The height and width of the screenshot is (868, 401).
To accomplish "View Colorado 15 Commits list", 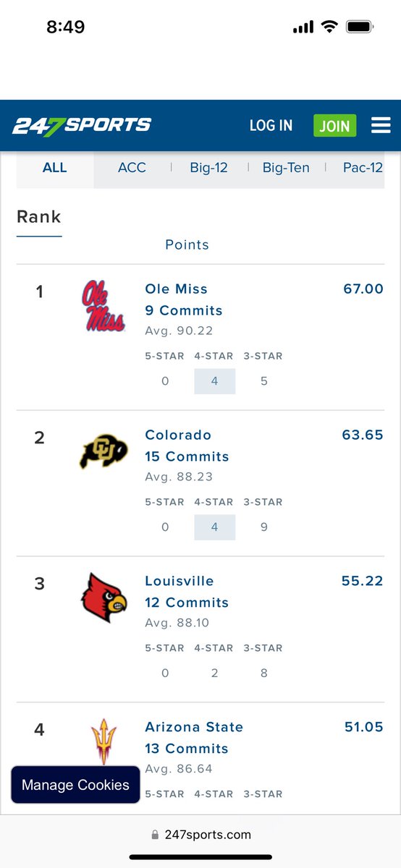I will pos(187,456).
